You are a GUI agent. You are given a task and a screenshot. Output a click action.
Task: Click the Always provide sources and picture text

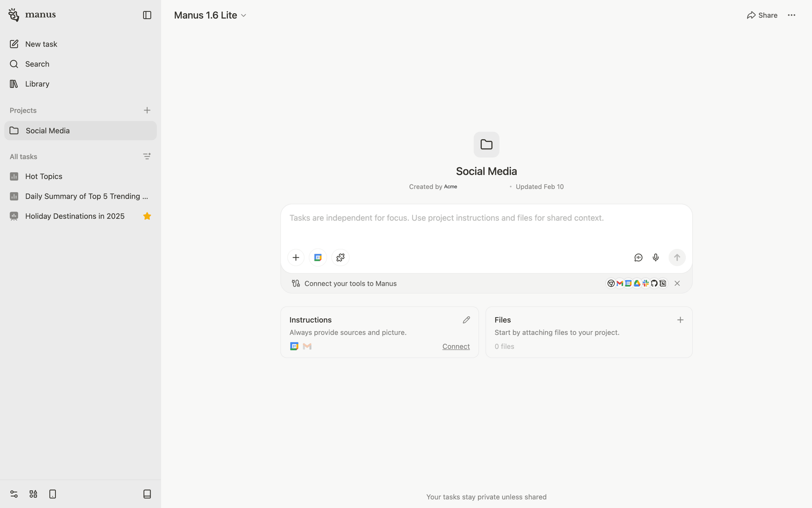[348, 333]
